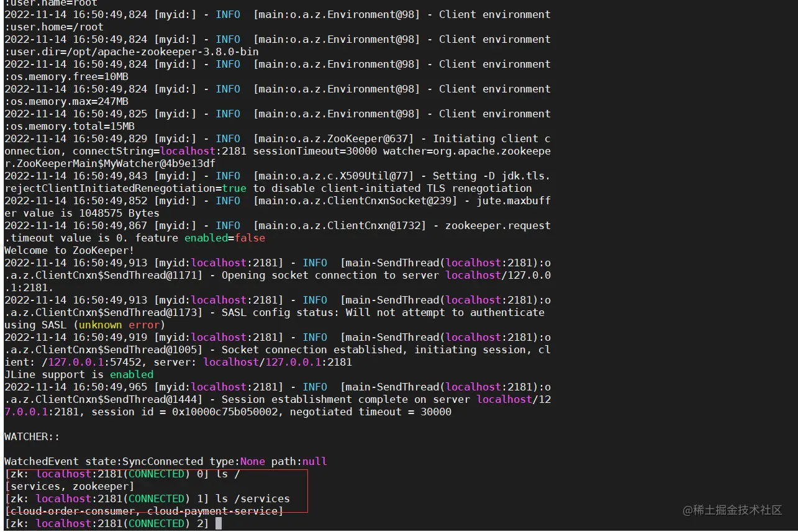The width and height of the screenshot is (798, 532).
Task: Click 'cloud-payment-service' in the listing
Action: pyautogui.click(x=212, y=511)
